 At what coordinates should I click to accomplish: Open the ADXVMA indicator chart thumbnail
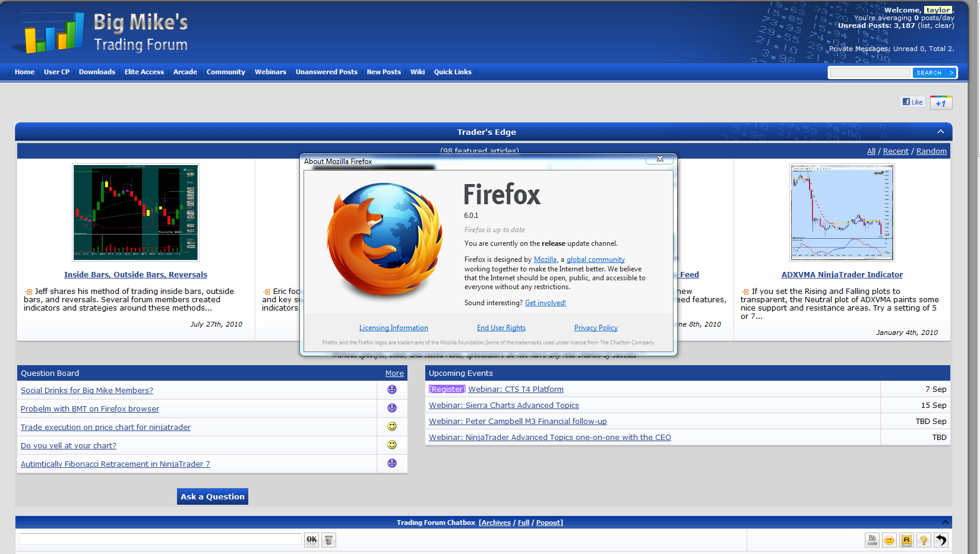(842, 213)
